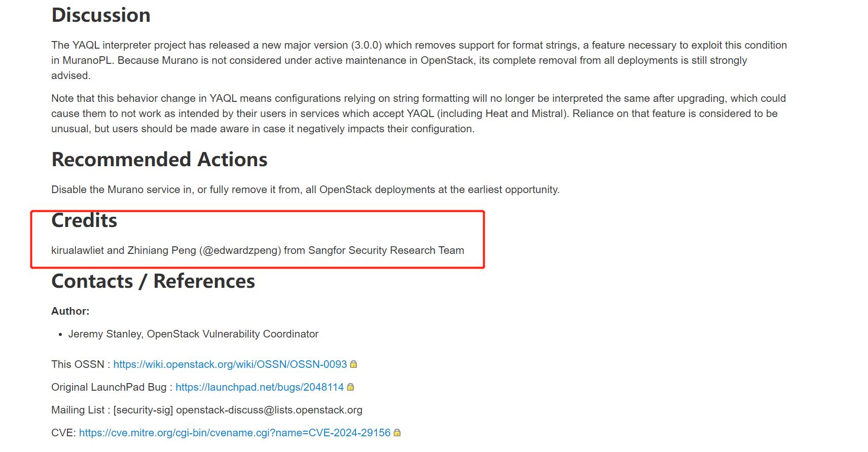Click the Recommended Actions heading
This screenshot has width=868, height=452.
point(159,160)
